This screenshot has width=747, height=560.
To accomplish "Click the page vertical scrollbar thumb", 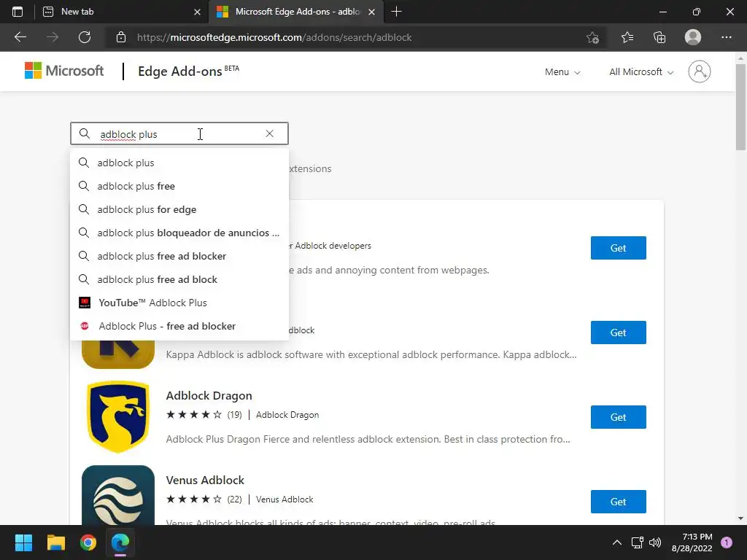I will point(740,107).
